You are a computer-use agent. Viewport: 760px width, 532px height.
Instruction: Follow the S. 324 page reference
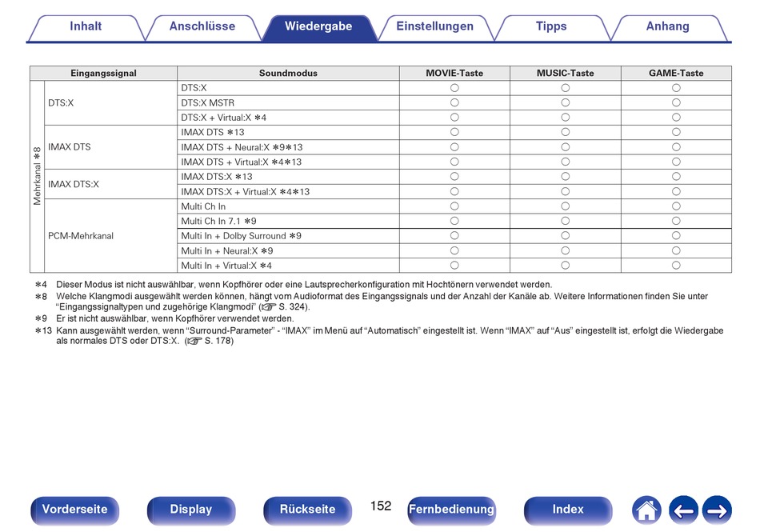coord(285,306)
